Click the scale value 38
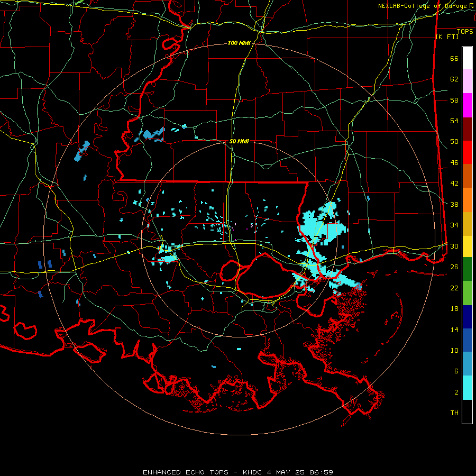Screen dimensions: 476x476 454,204
